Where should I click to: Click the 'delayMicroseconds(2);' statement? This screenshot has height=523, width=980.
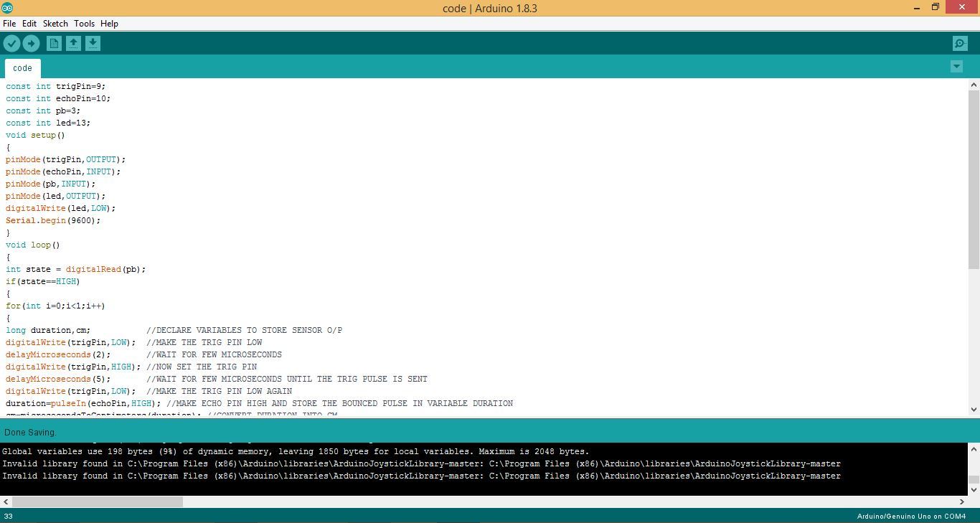click(x=58, y=354)
